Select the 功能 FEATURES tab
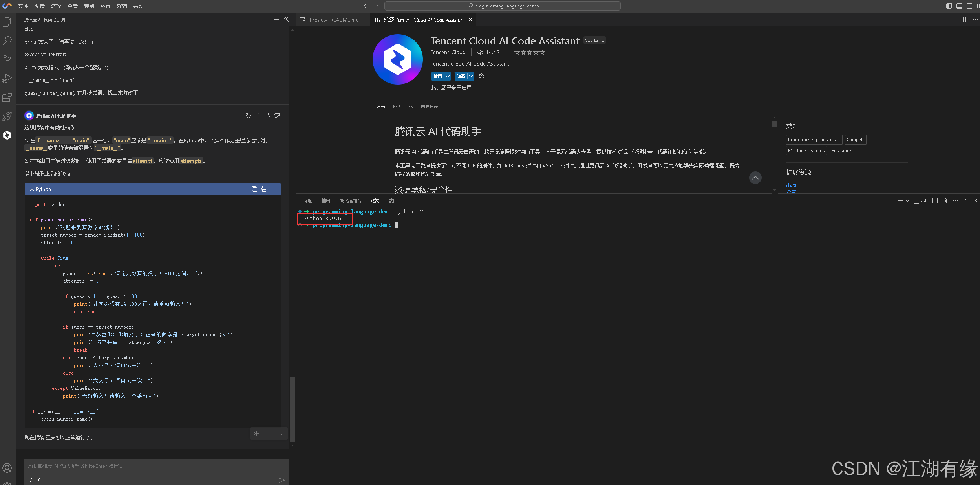 (403, 107)
